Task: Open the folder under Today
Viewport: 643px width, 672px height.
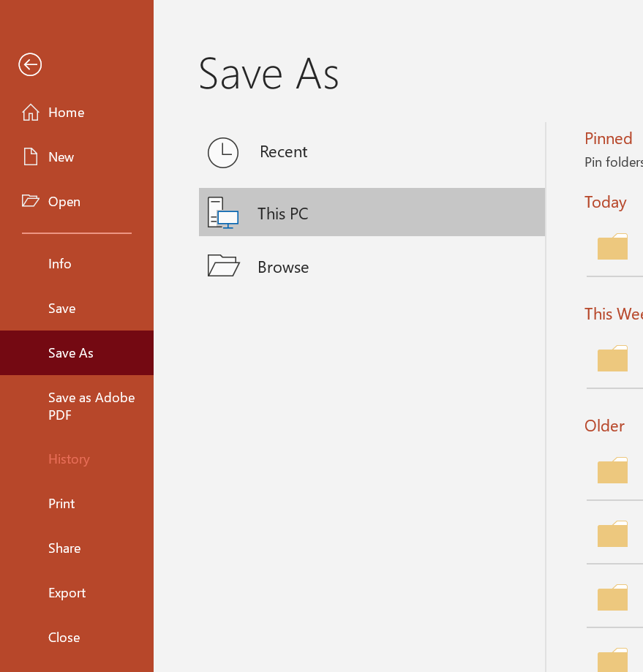Action: coord(612,246)
